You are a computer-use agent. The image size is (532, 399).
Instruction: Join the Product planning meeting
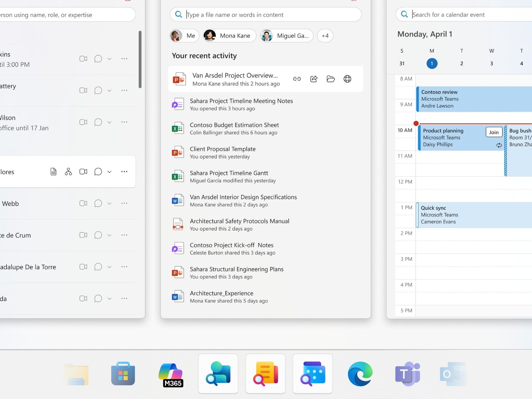pyautogui.click(x=494, y=132)
